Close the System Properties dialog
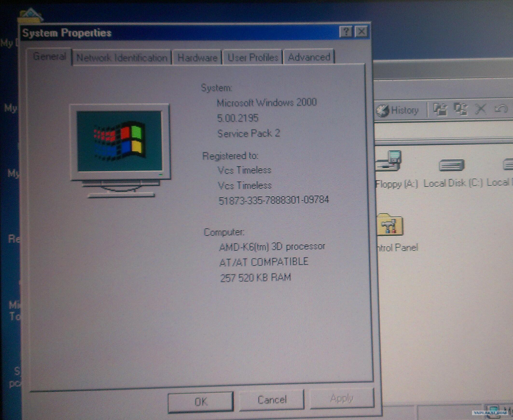This screenshot has width=513, height=420. 361,31
